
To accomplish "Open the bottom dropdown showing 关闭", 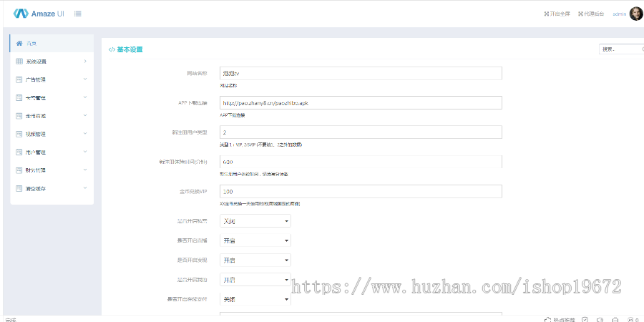I will point(255,299).
